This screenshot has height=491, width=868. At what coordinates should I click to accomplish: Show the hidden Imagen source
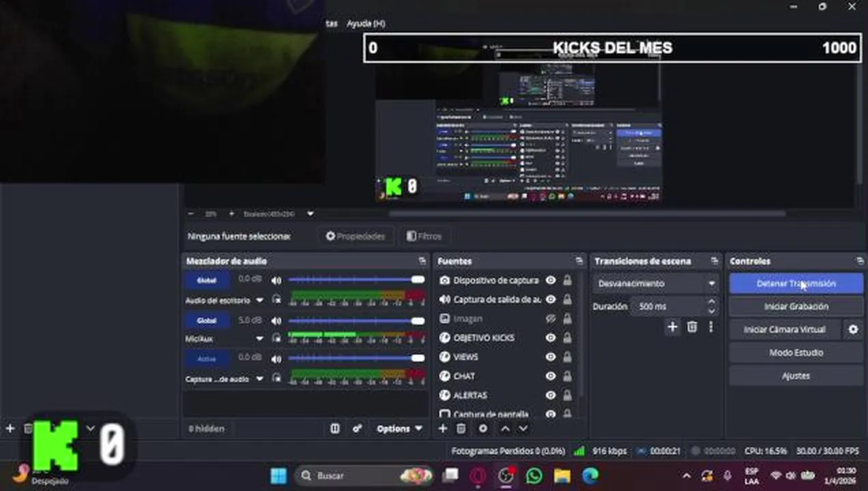tap(551, 318)
